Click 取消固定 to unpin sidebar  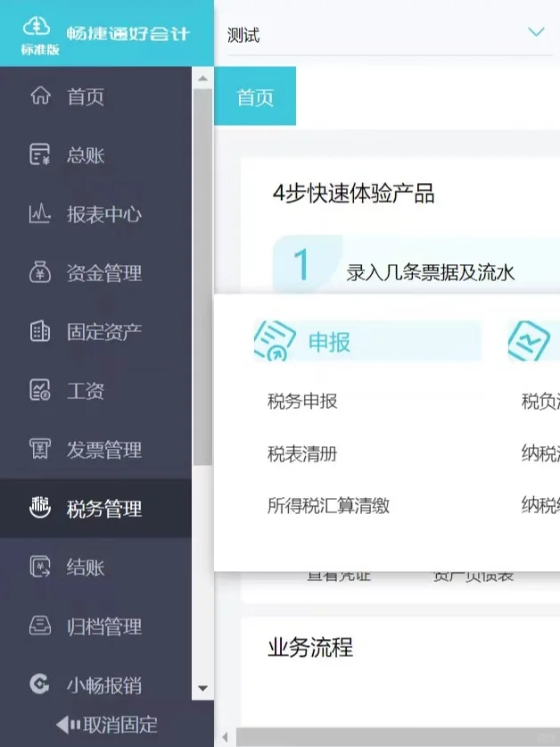107,725
